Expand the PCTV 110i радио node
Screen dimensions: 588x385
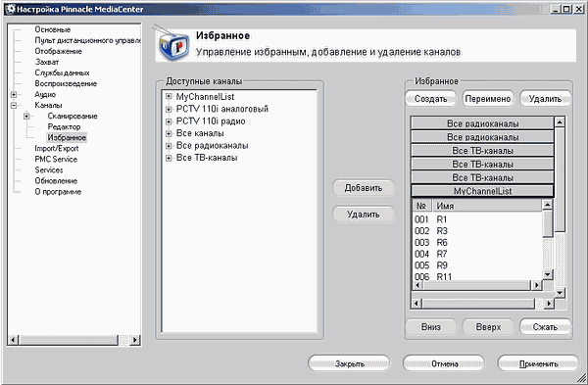169,121
